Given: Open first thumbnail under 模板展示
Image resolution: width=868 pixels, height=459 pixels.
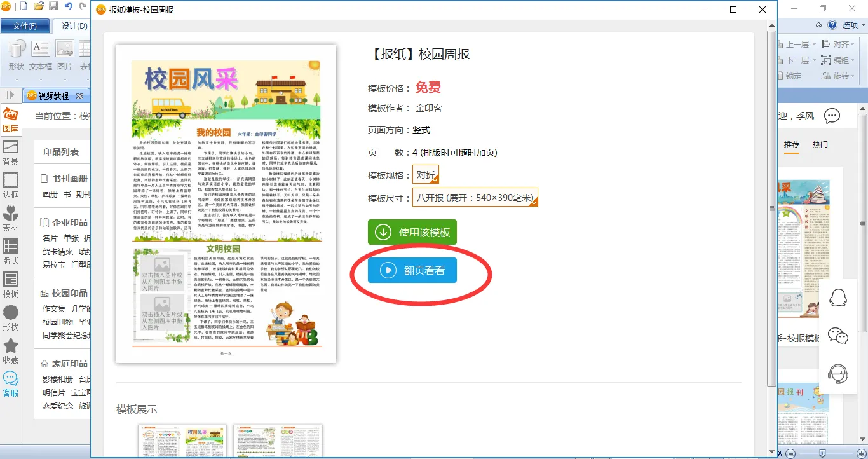Looking at the screenshot, I should tap(182, 441).
